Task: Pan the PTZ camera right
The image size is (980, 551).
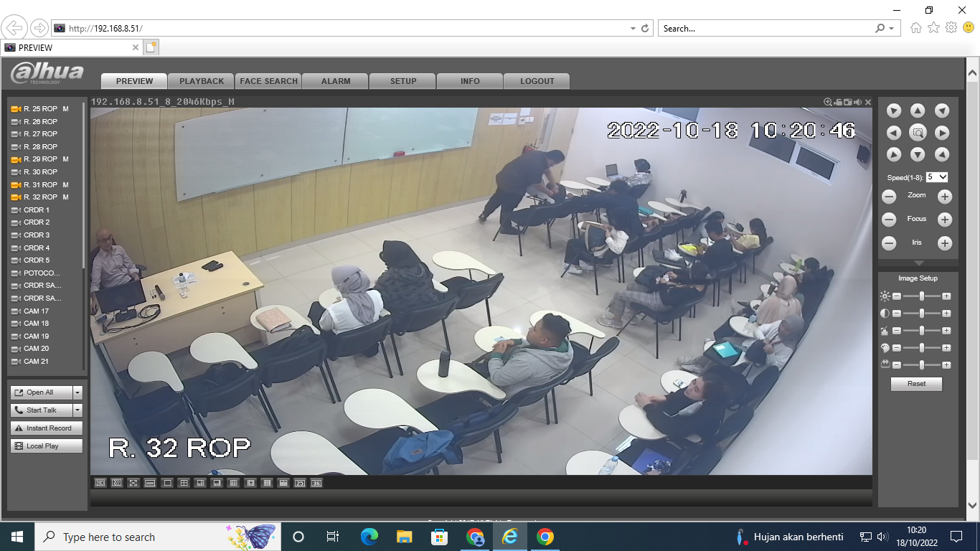Action: click(x=942, y=133)
